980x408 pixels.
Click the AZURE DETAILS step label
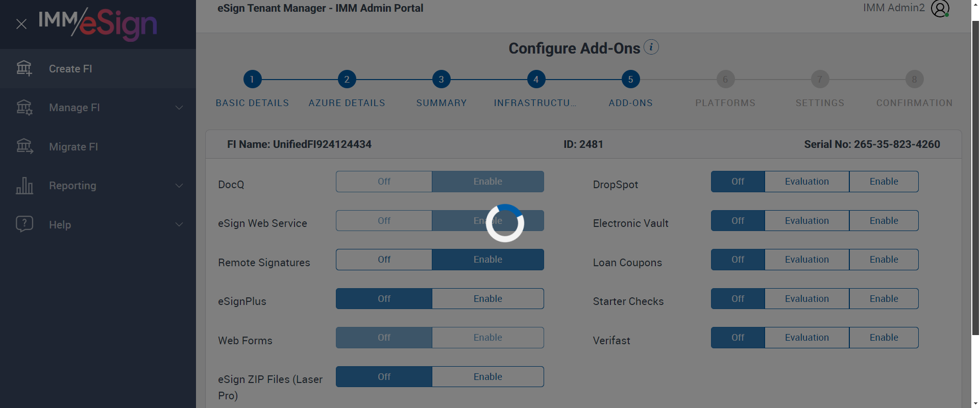[347, 103]
